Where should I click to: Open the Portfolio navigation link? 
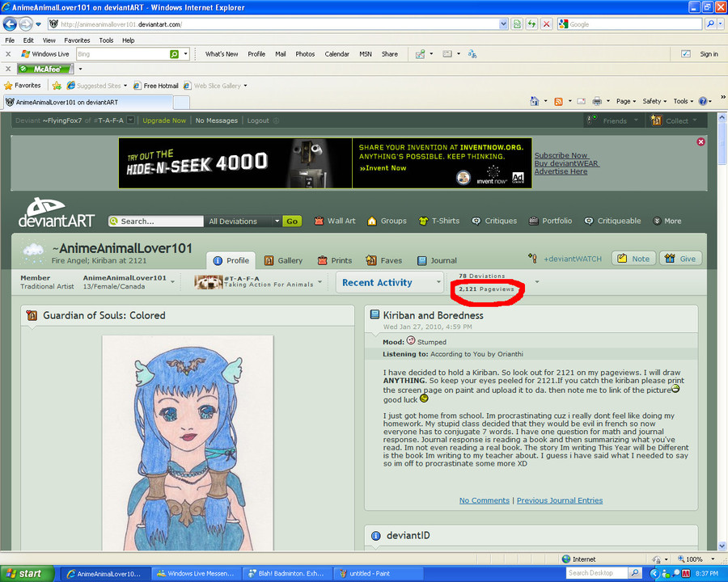point(550,221)
